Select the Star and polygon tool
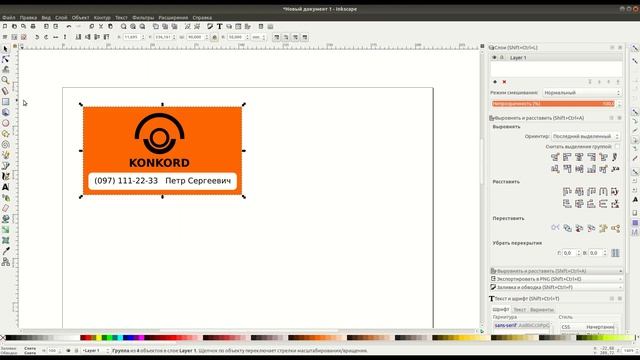 (x=5, y=133)
